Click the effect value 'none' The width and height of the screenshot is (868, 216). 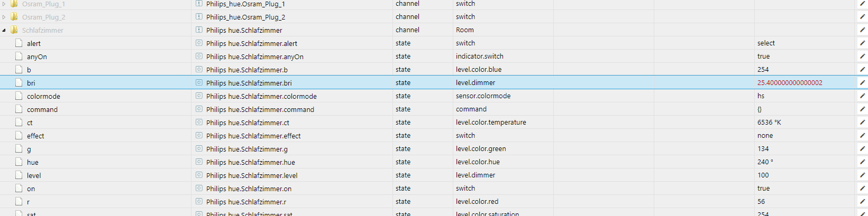click(x=765, y=136)
